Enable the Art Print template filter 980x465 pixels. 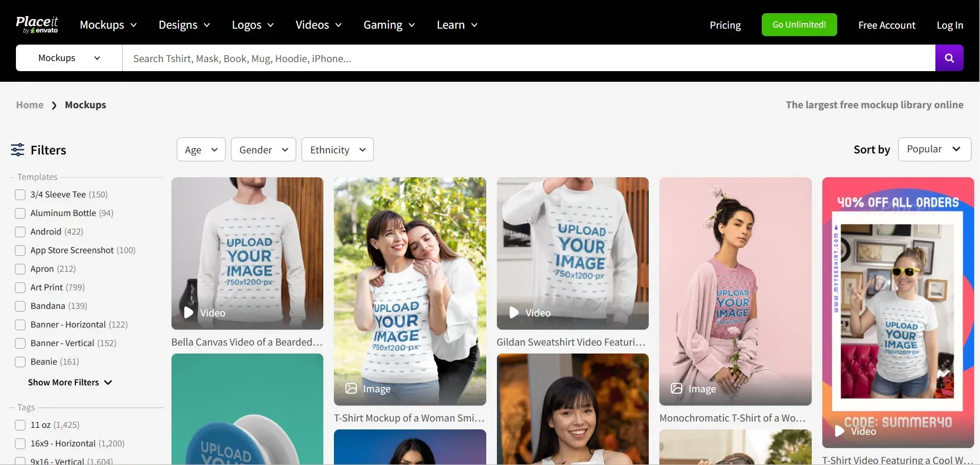click(20, 288)
